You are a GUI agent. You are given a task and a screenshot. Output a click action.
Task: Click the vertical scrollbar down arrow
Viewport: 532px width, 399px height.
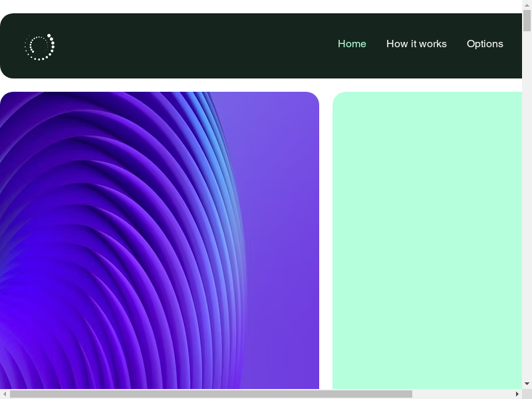click(x=527, y=384)
